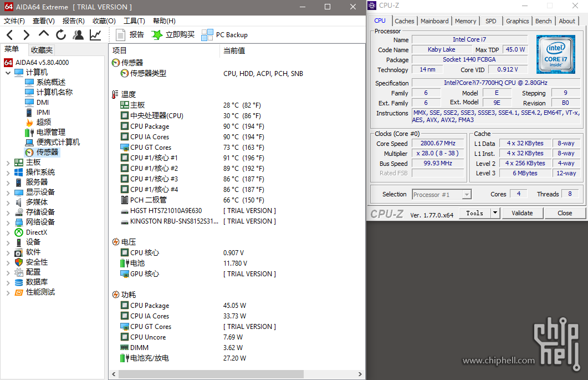Switch to the 收藏夹 favorites tab
Viewport: 588px width, 380px height.
(x=42, y=50)
